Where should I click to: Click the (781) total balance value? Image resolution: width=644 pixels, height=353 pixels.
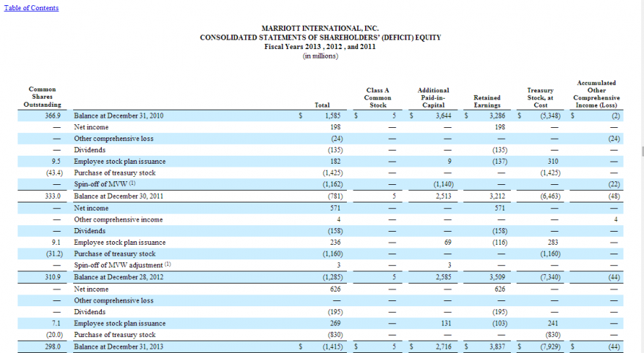click(335, 196)
